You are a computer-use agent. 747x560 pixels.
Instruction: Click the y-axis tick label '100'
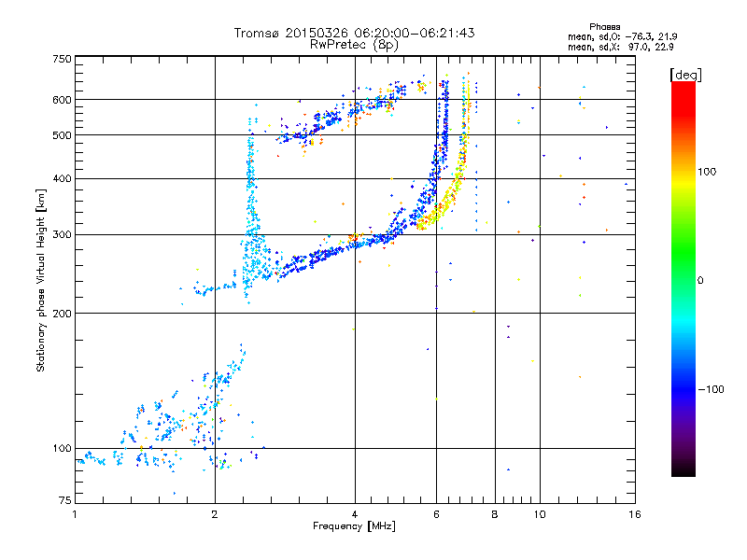coord(62,449)
